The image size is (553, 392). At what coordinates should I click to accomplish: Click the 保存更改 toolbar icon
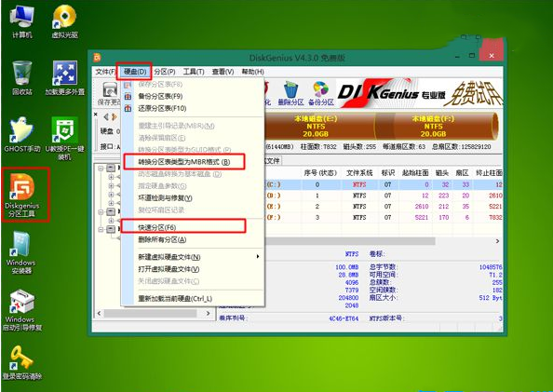pyautogui.click(x=109, y=93)
